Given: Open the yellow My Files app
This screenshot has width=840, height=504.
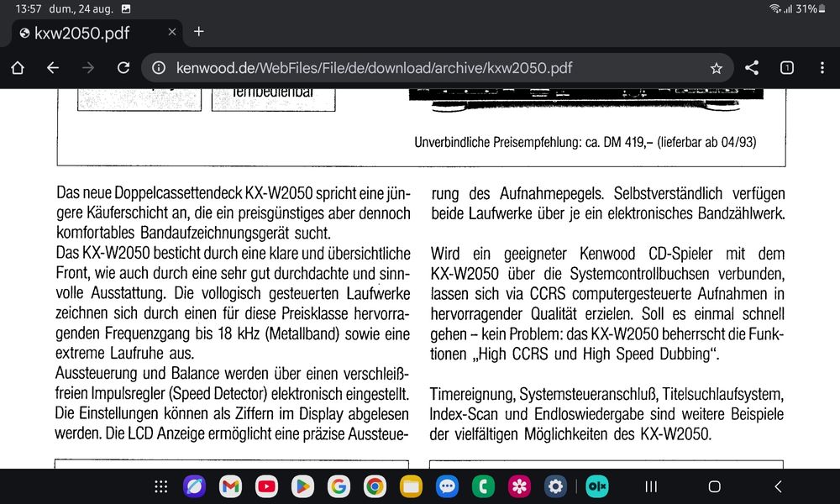Looking at the screenshot, I should [x=411, y=486].
